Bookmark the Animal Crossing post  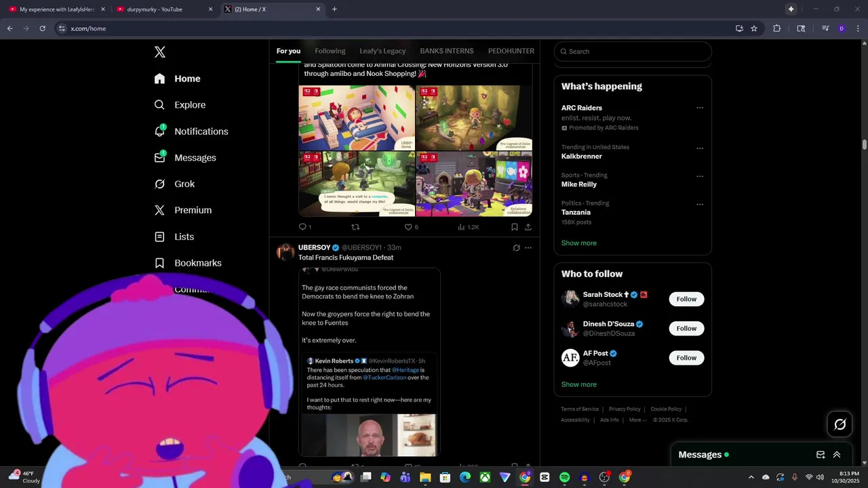515,227
